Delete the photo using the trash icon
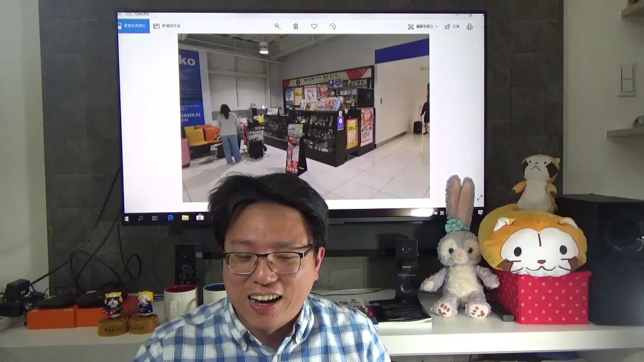The height and width of the screenshot is (362, 644). click(x=296, y=26)
